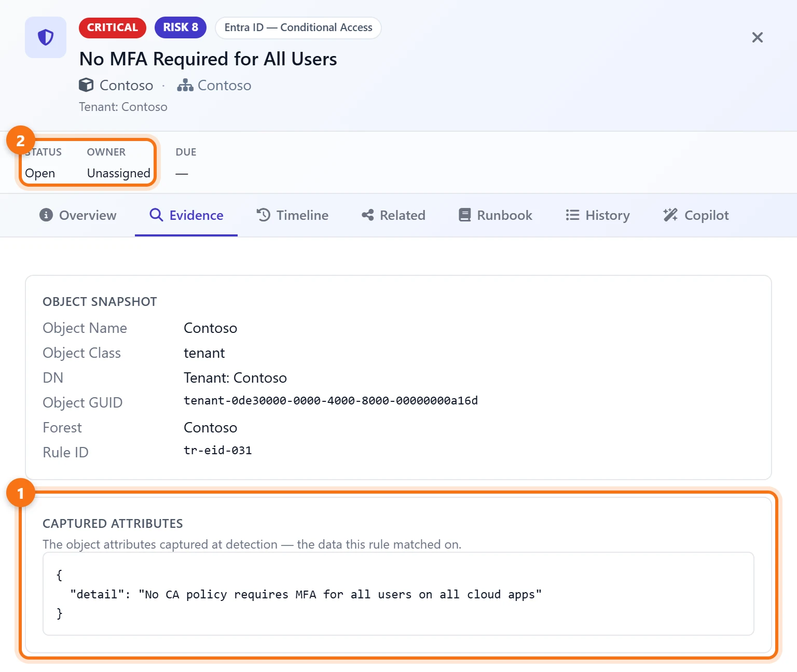The width and height of the screenshot is (797, 672).
Task: Click the CAPTURED ATTRIBUTES heading
Action: (113, 524)
